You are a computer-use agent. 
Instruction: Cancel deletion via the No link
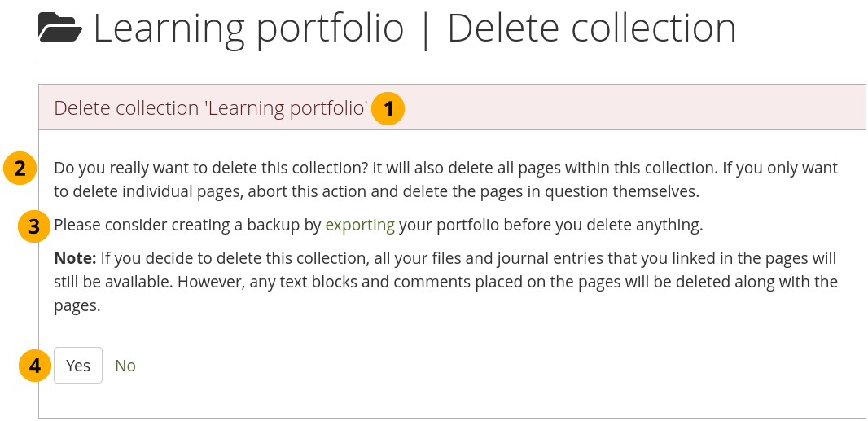coord(125,366)
